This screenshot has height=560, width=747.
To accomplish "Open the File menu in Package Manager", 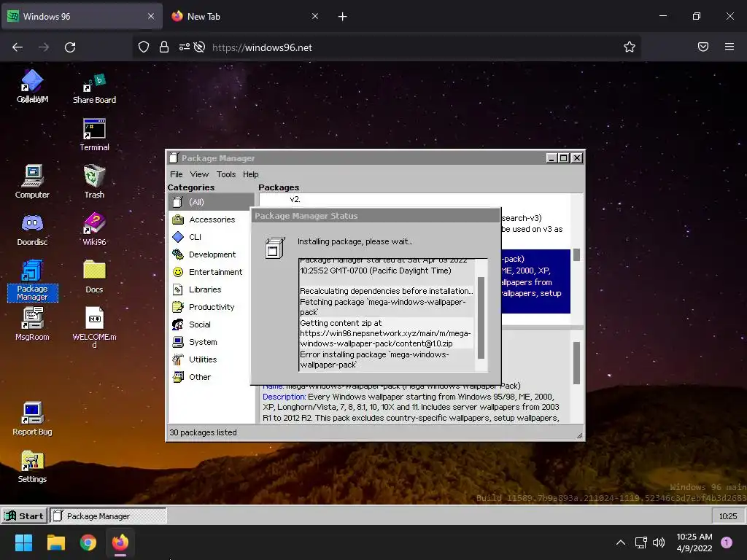I will 177,174.
